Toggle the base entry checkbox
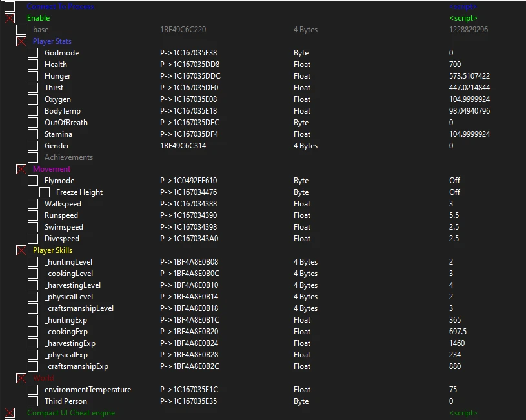 pos(21,30)
